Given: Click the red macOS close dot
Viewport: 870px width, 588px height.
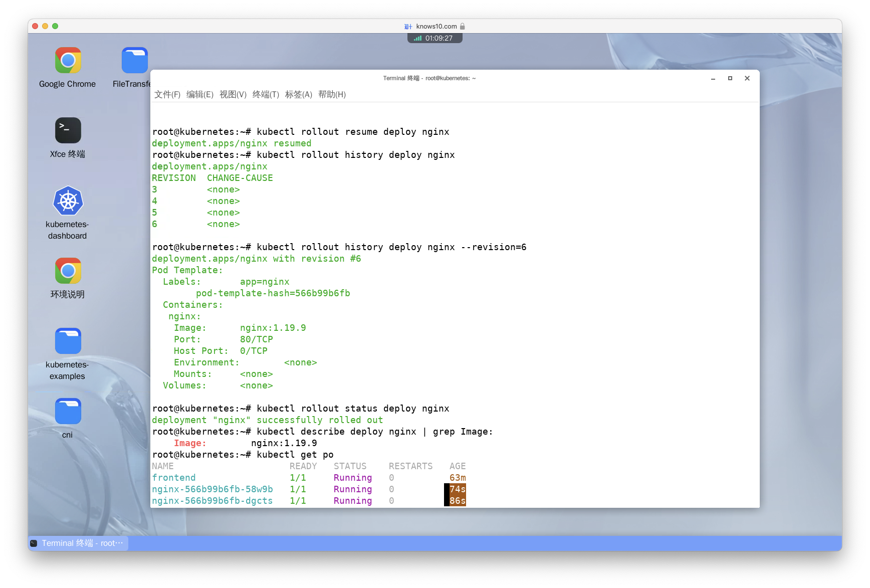Looking at the screenshot, I should (35, 26).
